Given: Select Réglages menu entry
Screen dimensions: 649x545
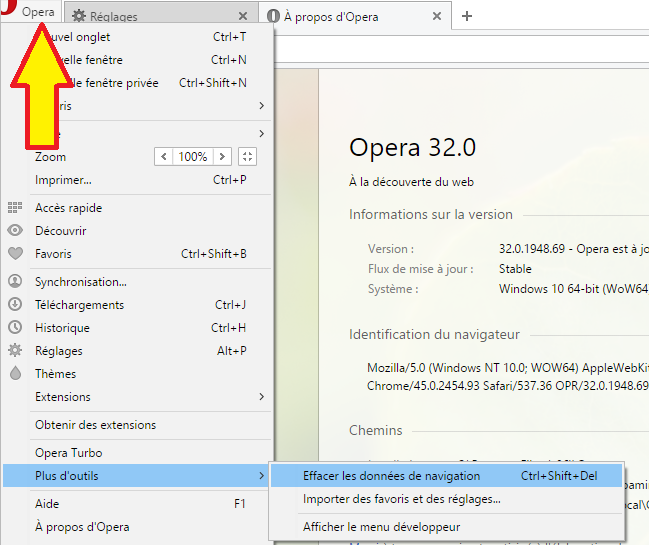Looking at the screenshot, I should pyautogui.click(x=137, y=351).
